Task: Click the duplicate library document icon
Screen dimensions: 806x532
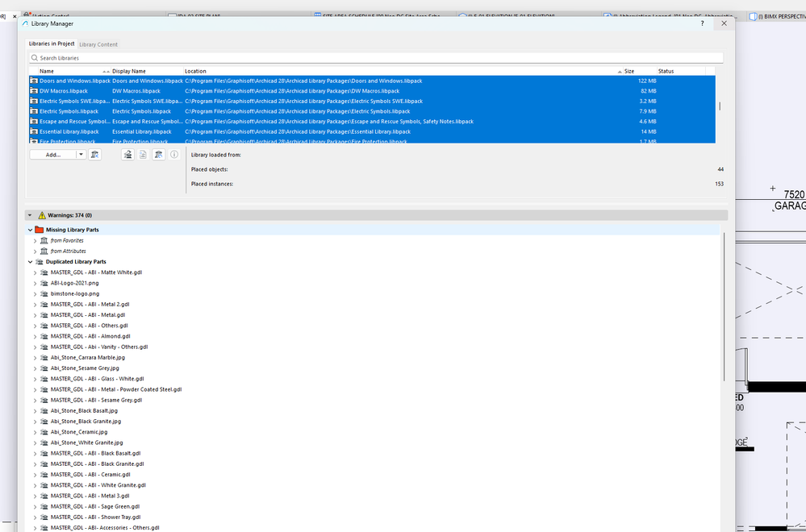Action: point(144,155)
